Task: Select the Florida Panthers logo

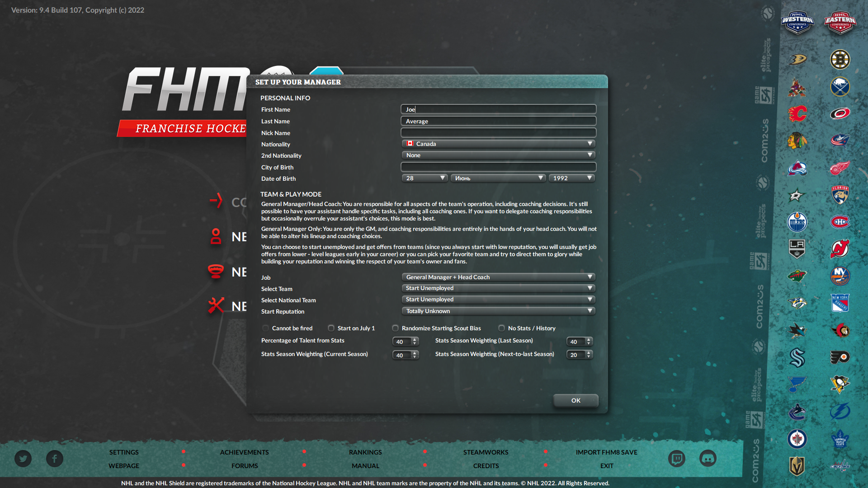Action: tap(840, 195)
